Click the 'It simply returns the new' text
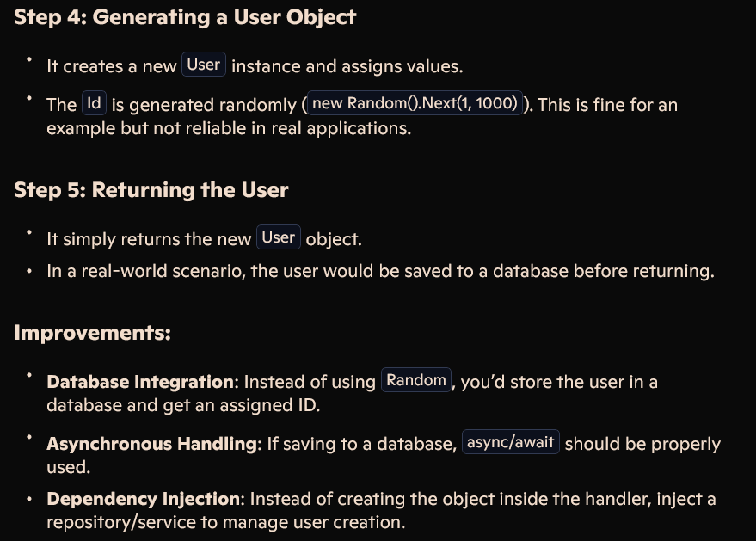Image resolution: width=756 pixels, height=541 pixels. tap(149, 239)
